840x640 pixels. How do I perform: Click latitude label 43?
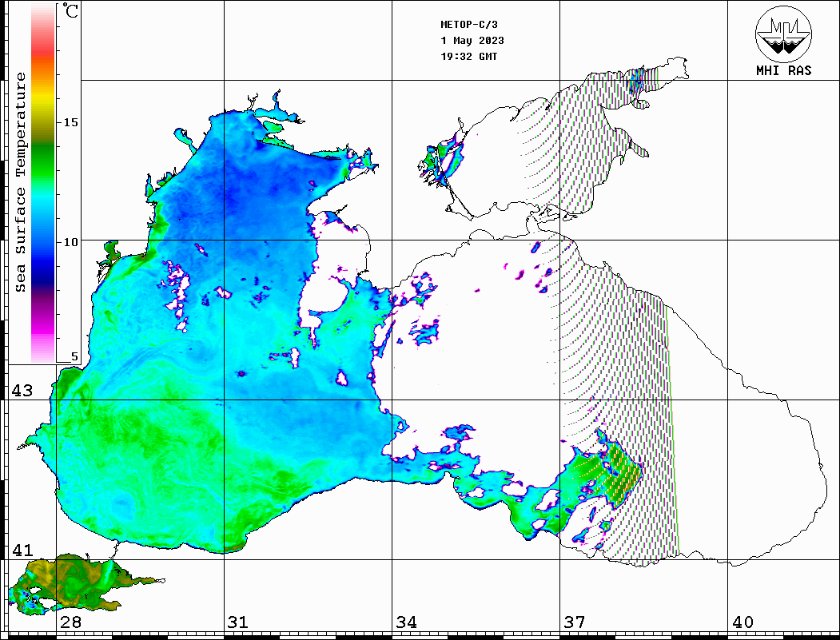[22, 391]
